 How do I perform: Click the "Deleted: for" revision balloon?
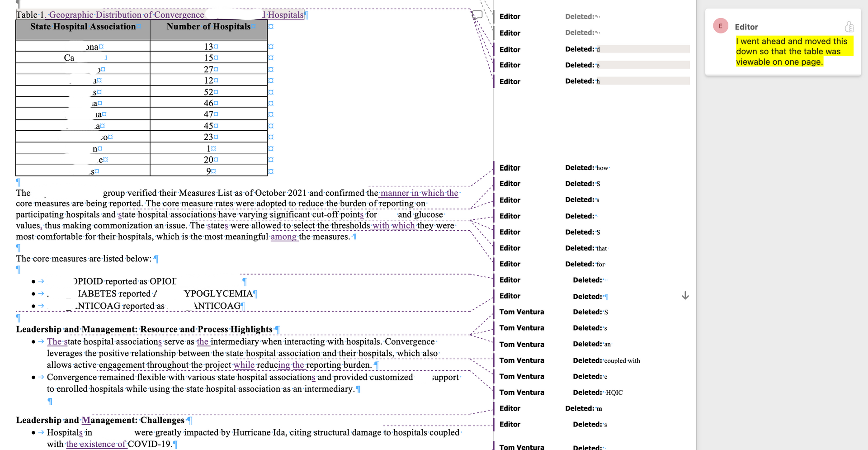[x=585, y=264]
